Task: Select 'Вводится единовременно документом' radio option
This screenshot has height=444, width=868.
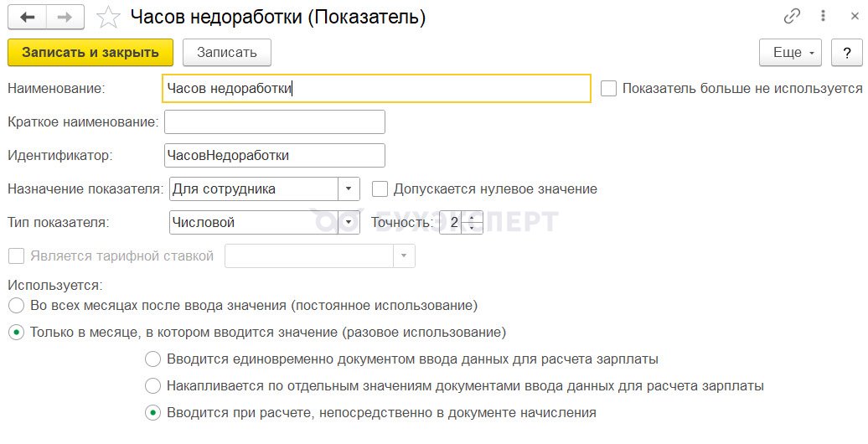Action: tap(152, 359)
